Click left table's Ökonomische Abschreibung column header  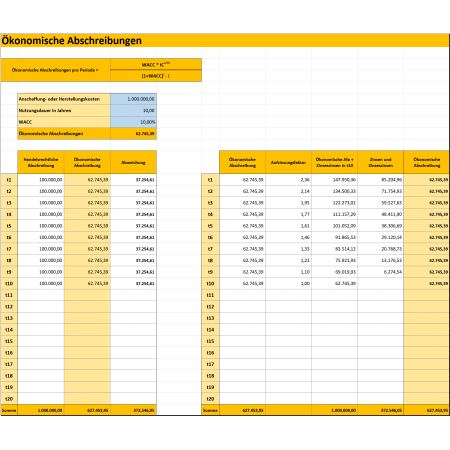tap(87, 162)
